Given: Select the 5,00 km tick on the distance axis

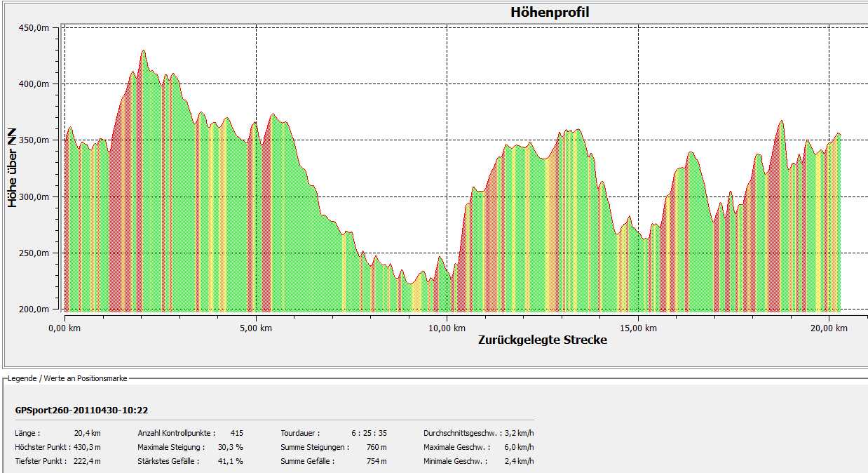Looking at the screenshot, I should pyautogui.click(x=256, y=327).
